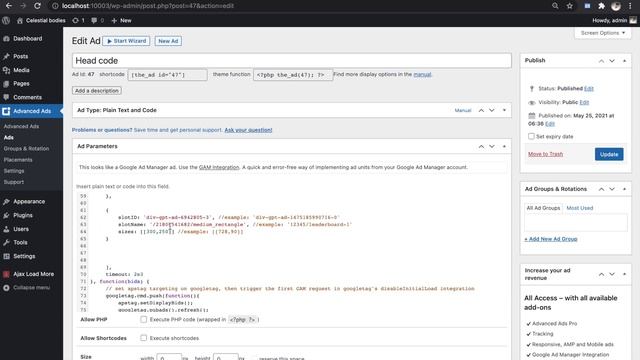Select the shortcode text field

point(167,75)
